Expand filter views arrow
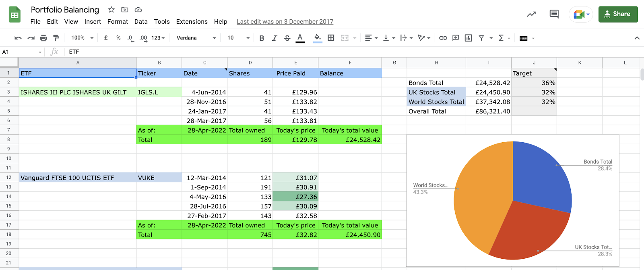 click(x=491, y=38)
